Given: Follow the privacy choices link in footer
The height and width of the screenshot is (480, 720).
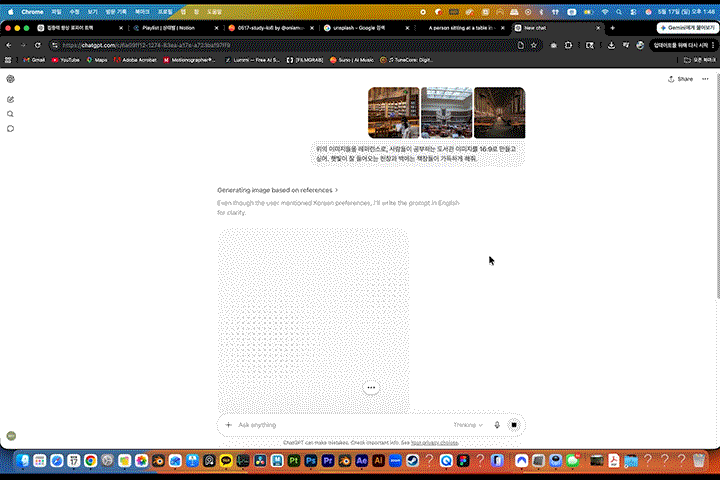Looking at the screenshot, I should [434, 443].
